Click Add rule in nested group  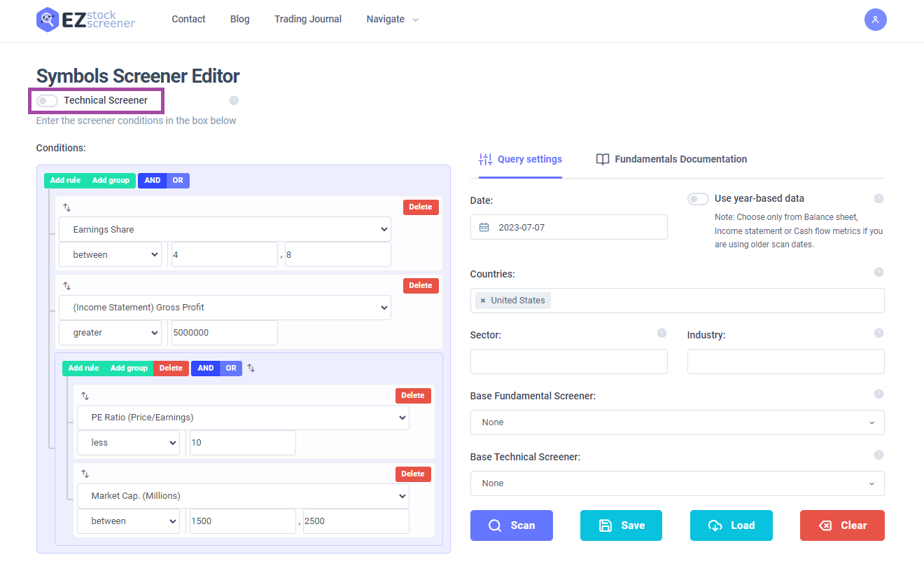pyautogui.click(x=83, y=369)
